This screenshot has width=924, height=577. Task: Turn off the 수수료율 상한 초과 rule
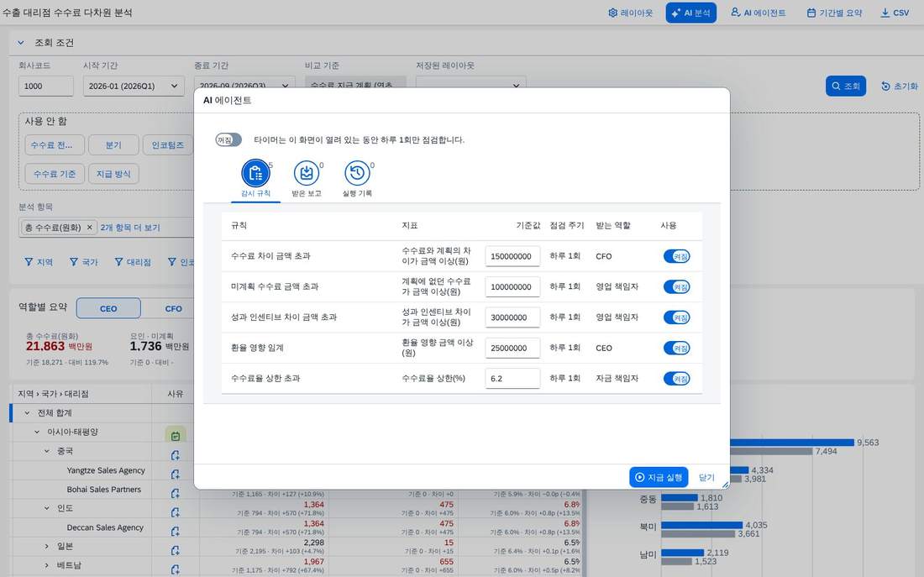click(676, 379)
